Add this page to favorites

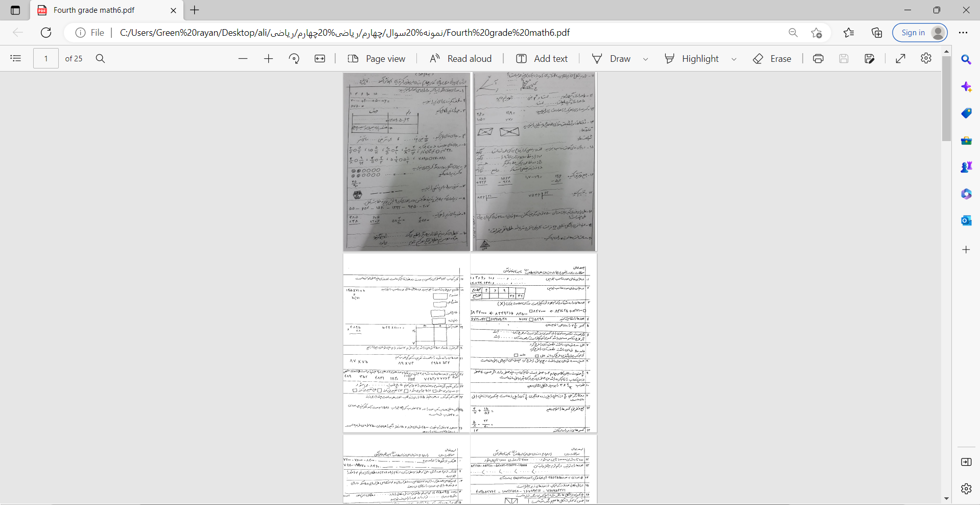click(816, 33)
